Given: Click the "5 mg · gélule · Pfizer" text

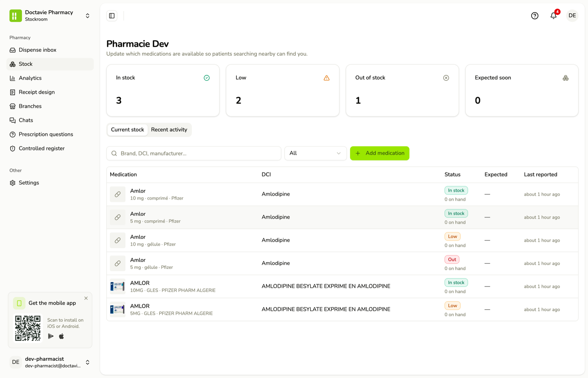Looking at the screenshot, I should 151,267.
